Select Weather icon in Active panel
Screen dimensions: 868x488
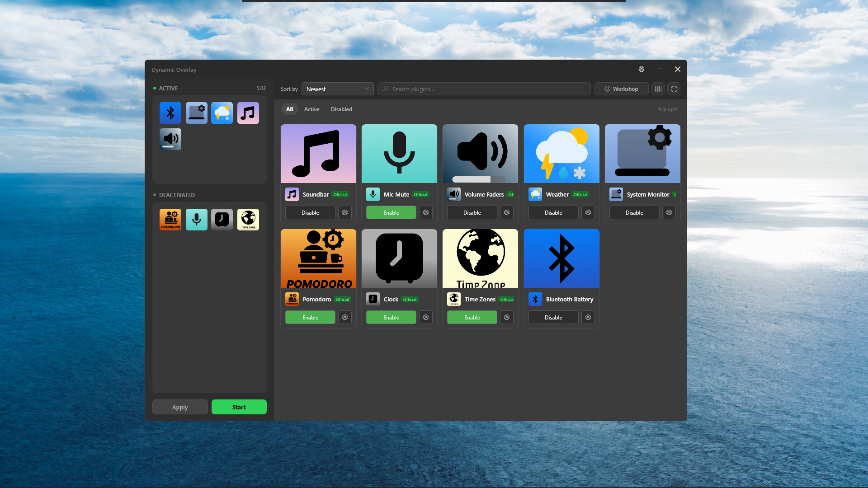click(x=222, y=113)
